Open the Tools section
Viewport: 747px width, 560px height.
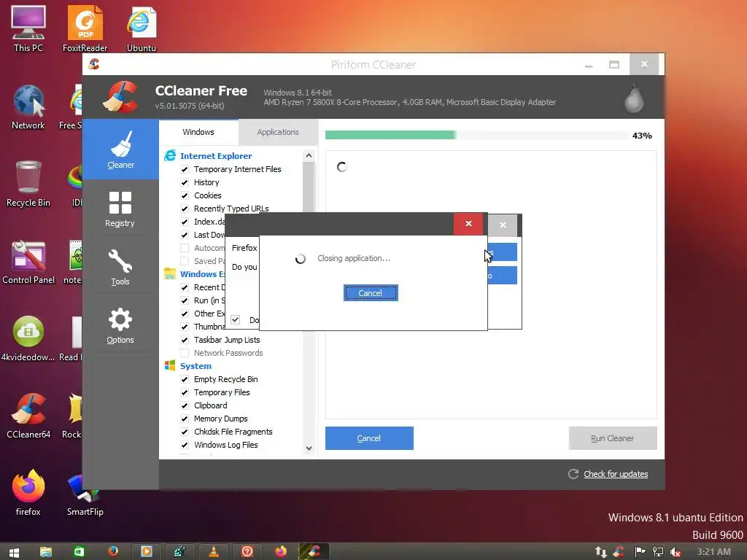pos(120,267)
